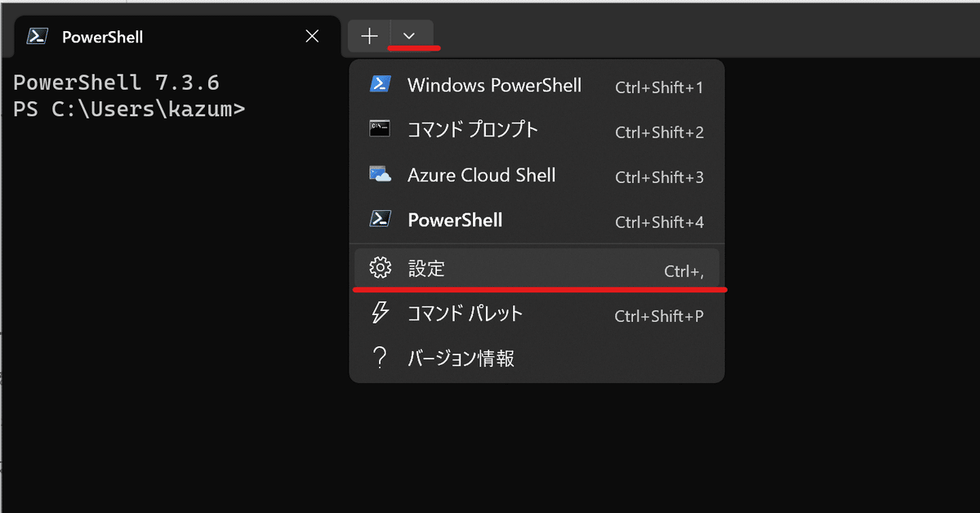Open コマンド パレット menu entry
The height and width of the screenshot is (513, 980).
pyautogui.click(x=537, y=314)
